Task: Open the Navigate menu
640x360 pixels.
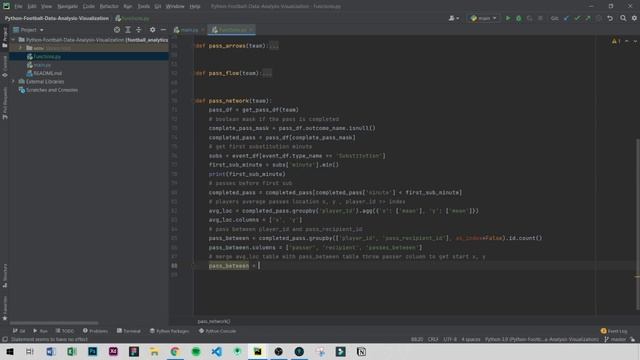Action: tap(67, 7)
